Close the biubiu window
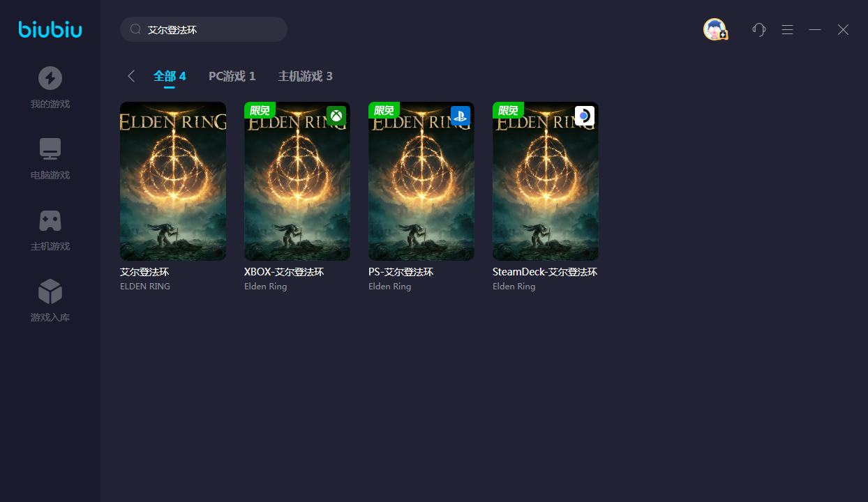 point(843,29)
